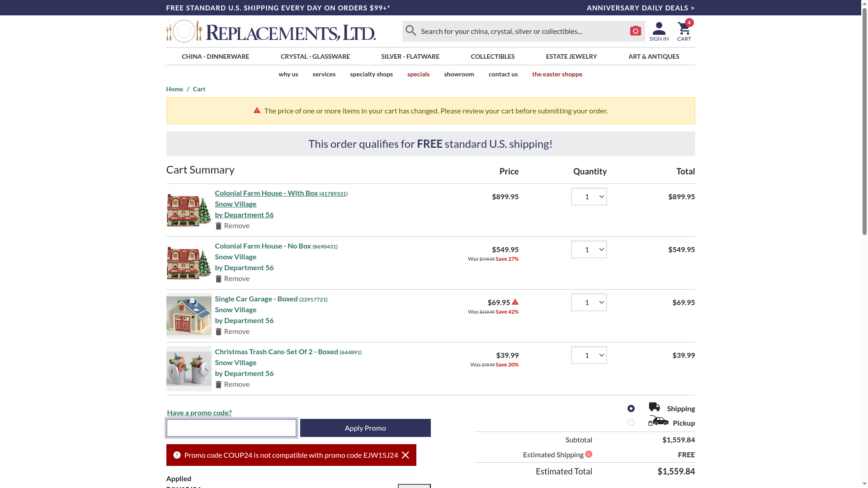Click trash icon for Single Car Garage
868x488 pixels.
(x=218, y=332)
